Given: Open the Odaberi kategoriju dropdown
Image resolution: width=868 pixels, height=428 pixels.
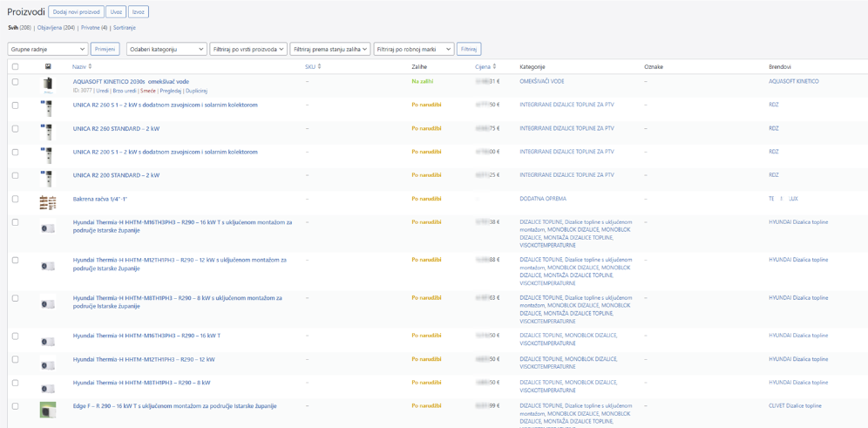Looking at the screenshot, I should coord(166,50).
